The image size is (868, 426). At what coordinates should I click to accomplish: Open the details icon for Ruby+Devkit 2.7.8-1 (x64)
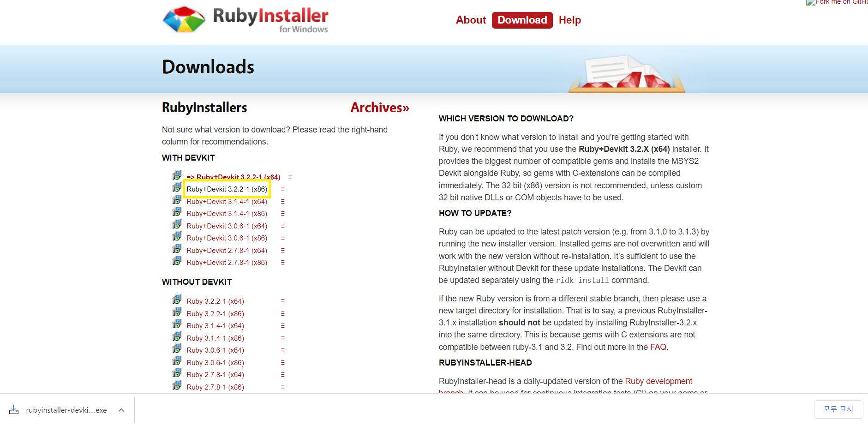pos(283,251)
